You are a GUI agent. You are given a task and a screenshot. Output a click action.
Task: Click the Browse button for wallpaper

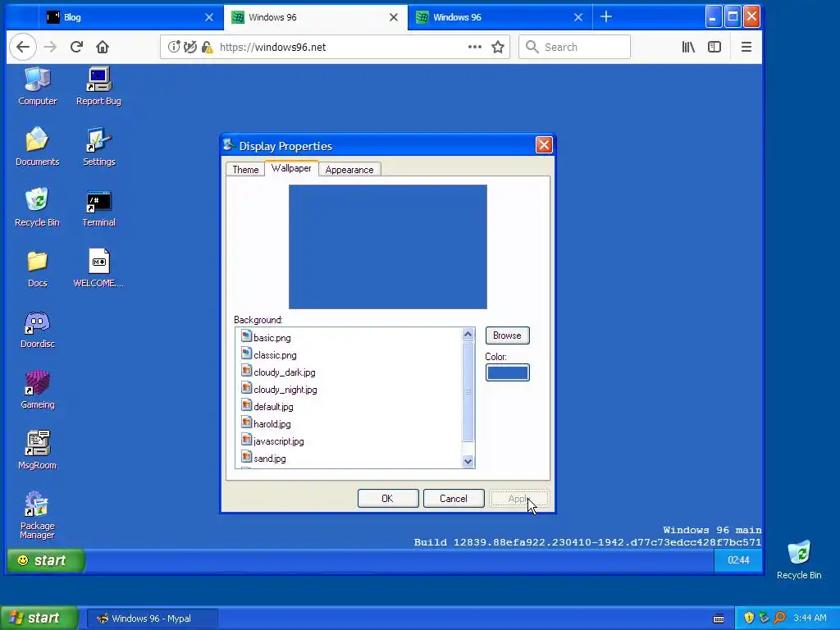pos(507,336)
